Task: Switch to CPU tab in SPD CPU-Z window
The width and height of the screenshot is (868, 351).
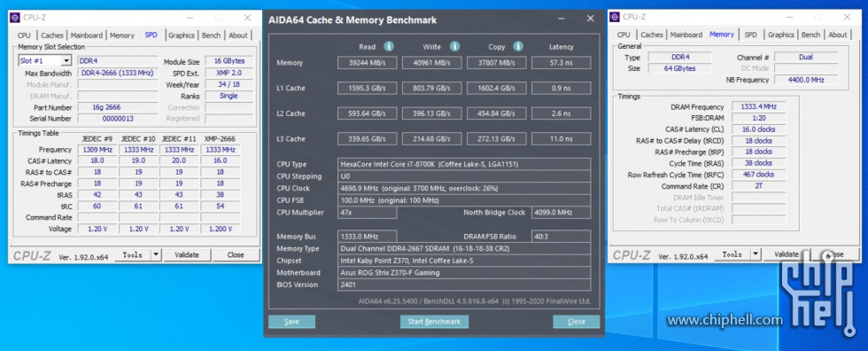Action: 24,35
